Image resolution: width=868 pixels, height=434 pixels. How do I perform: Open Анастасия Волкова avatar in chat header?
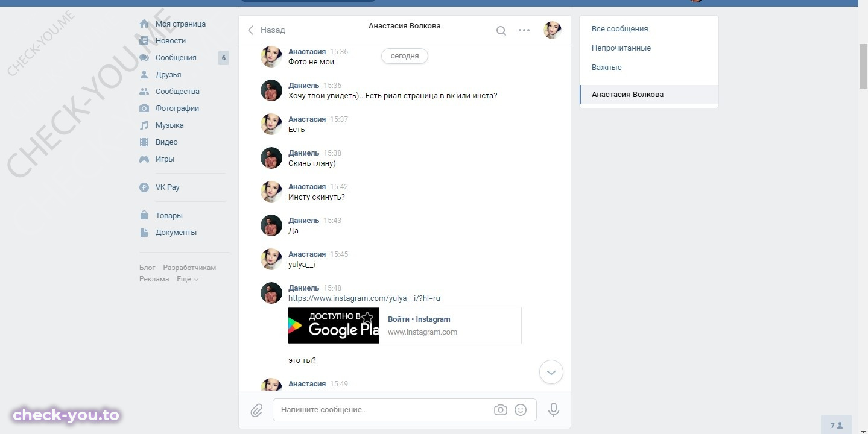coord(553,30)
